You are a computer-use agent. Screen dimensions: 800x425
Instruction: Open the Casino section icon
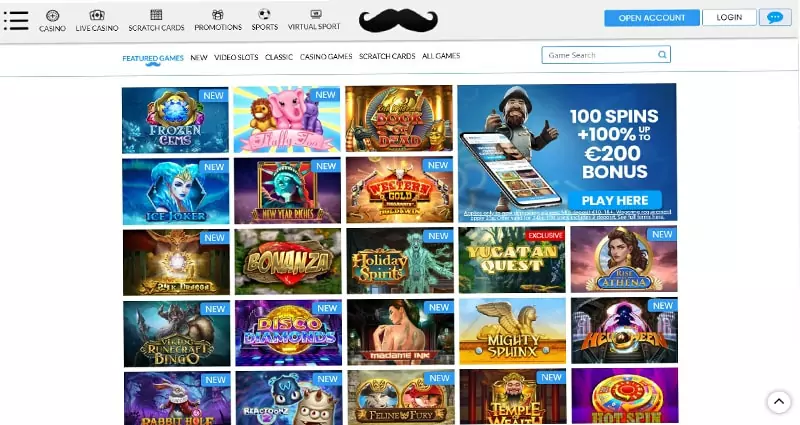pos(53,15)
